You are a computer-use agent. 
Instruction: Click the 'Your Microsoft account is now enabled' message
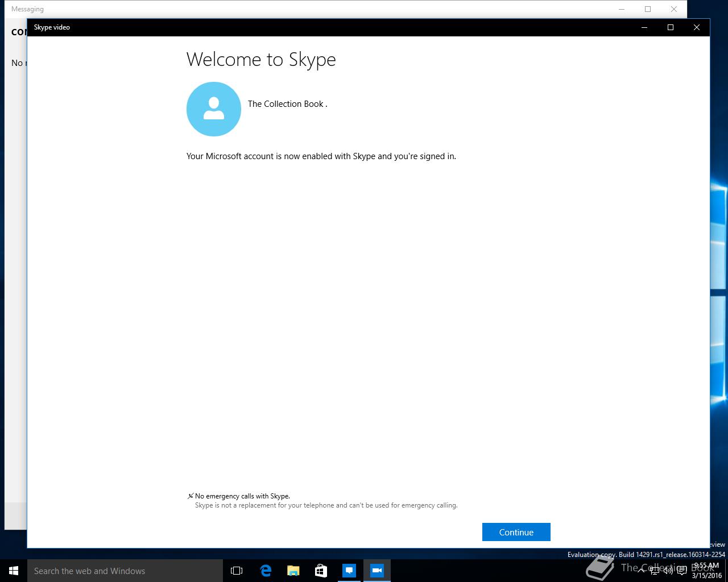coord(321,156)
